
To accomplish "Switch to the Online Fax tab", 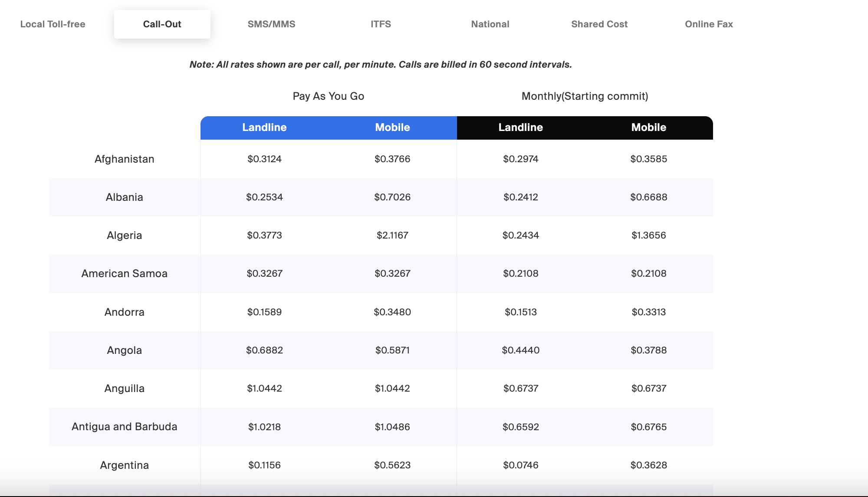I will [709, 24].
